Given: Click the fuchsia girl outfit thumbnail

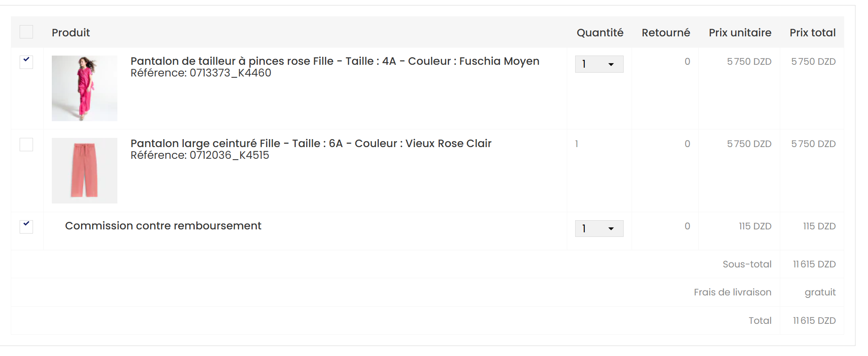Looking at the screenshot, I should [84, 88].
